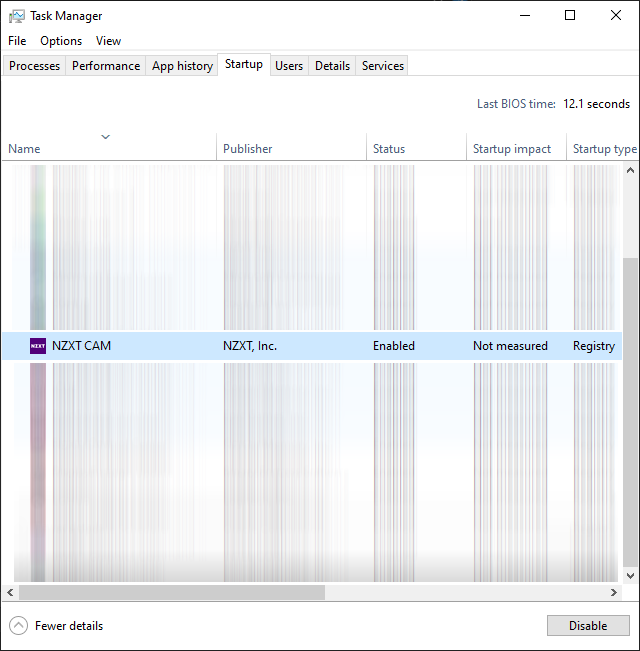The image size is (640, 651).
Task: Click the Not measured impact cell
Action: click(511, 346)
